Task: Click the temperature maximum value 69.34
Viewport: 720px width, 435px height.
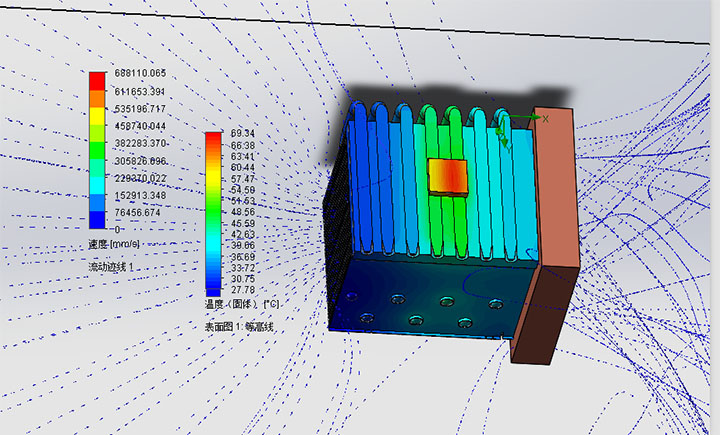Action: click(x=242, y=133)
